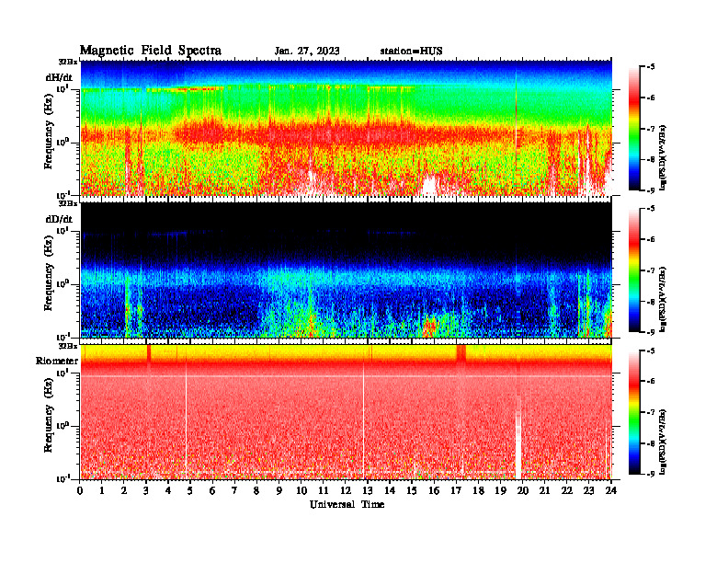Click hour tick label '14' on time axis

point(390,491)
